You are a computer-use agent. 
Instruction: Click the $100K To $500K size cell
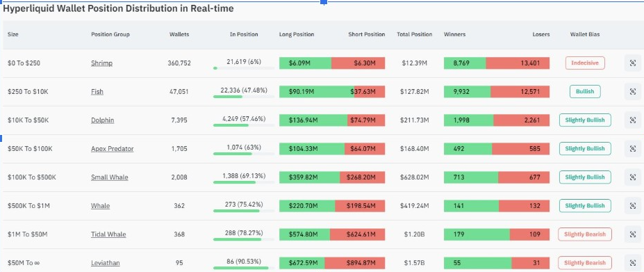point(32,177)
